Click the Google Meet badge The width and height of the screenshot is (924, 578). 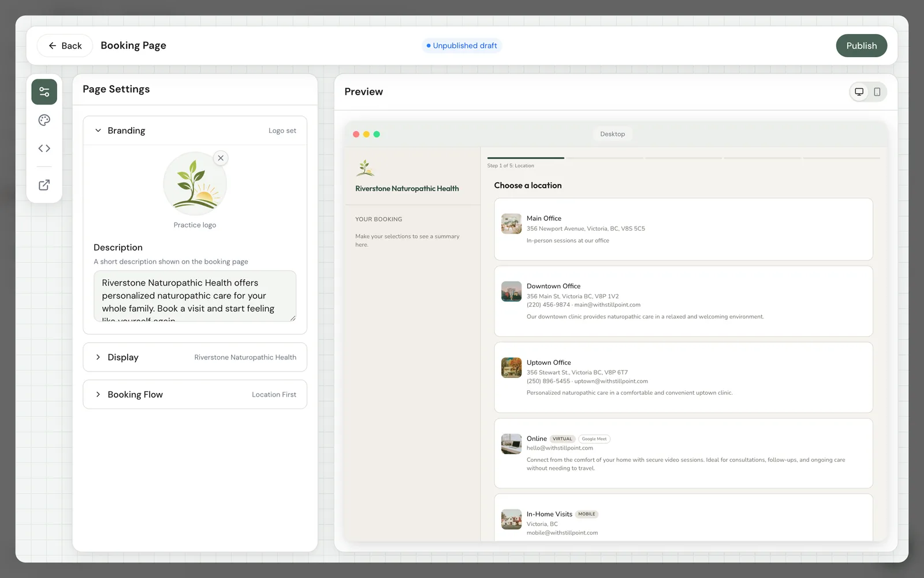click(594, 439)
